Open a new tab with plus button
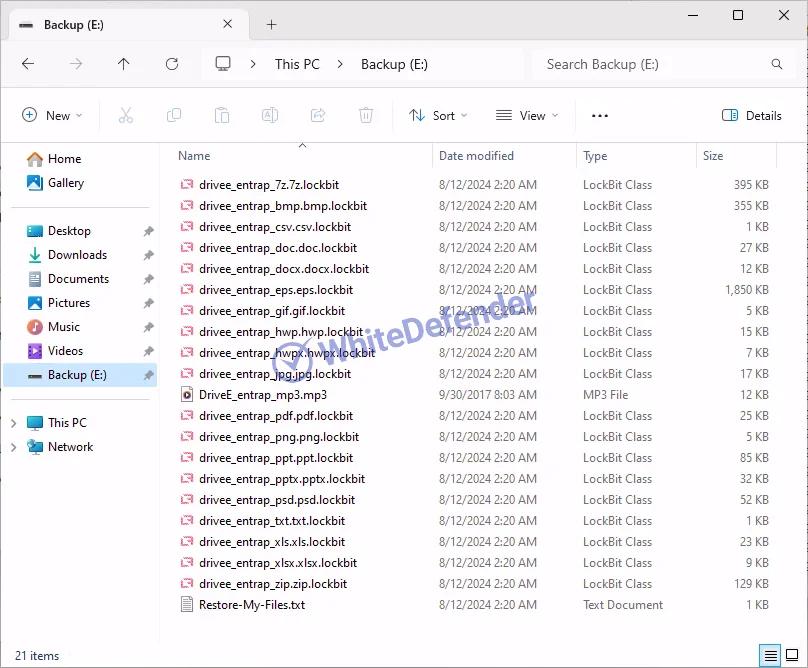The height and width of the screenshot is (668, 808). [x=271, y=25]
